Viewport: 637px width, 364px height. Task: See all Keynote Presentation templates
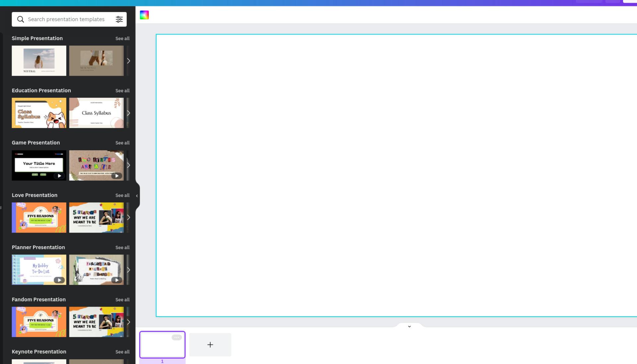pos(122,352)
